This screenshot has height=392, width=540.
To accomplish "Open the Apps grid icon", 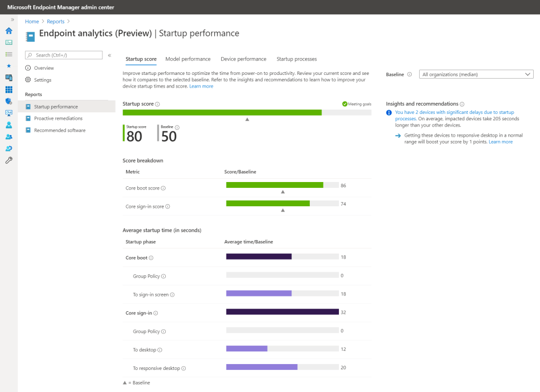I will (8, 90).
